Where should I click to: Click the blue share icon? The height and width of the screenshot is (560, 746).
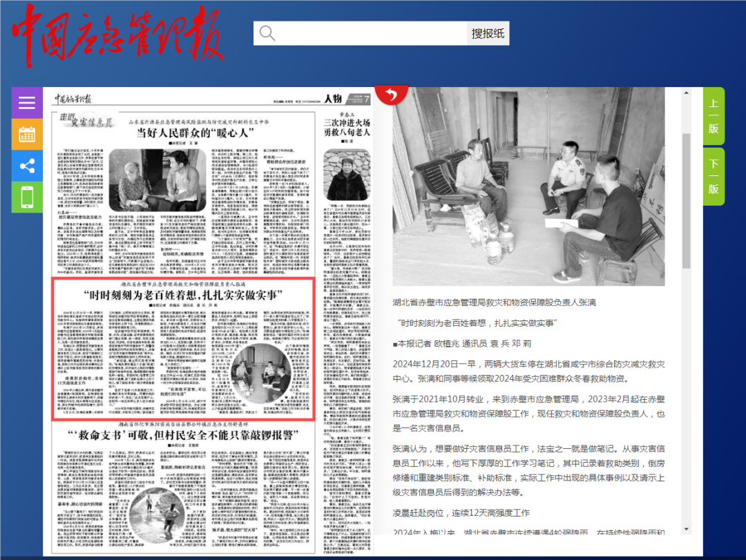[27, 166]
